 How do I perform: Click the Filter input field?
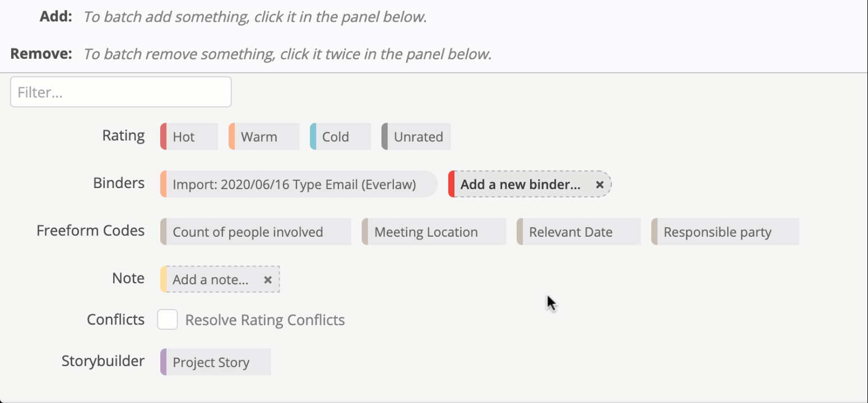[x=120, y=92]
